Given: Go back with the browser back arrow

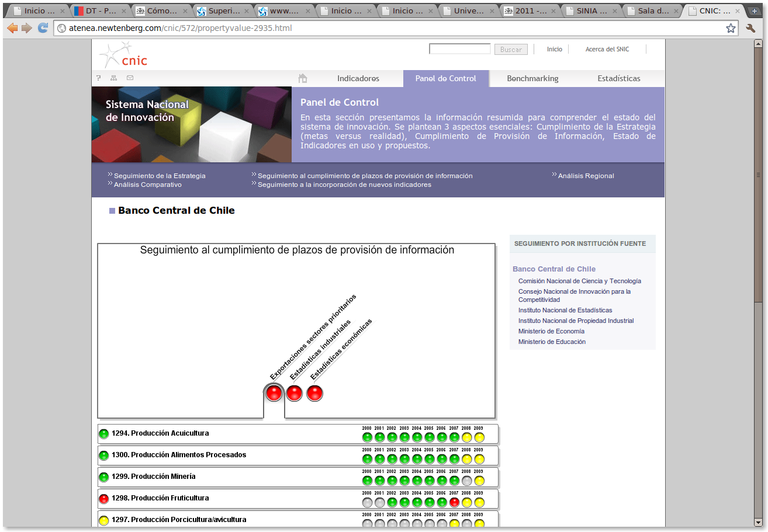Looking at the screenshot, I should pyautogui.click(x=12, y=28).
